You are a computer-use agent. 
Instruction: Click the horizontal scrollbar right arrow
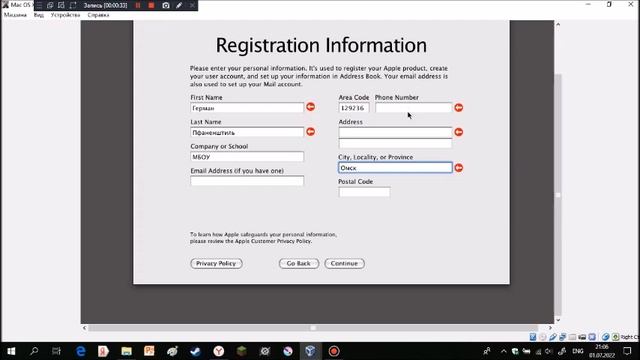click(x=550, y=328)
